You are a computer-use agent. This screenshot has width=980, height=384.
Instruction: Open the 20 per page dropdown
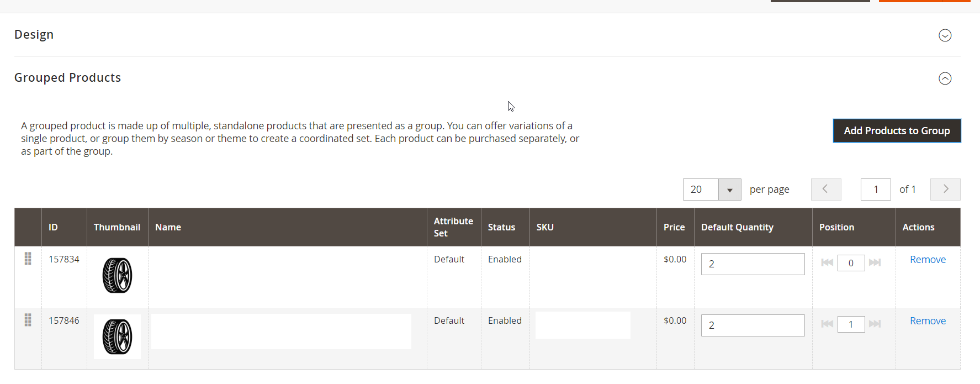[729, 190]
